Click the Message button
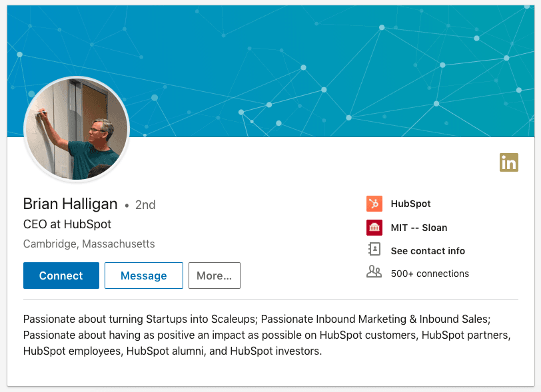Viewport: 541px width, 392px height. [x=143, y=275]
